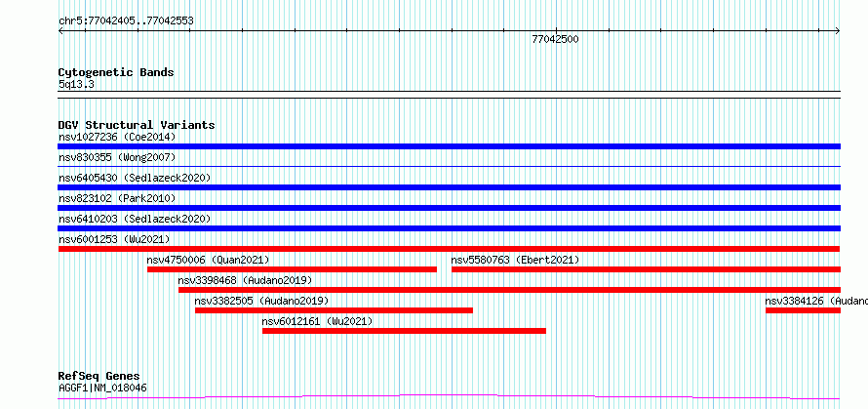Click the nsv5580763 (Ebert2021) text label

click(515, 260)
